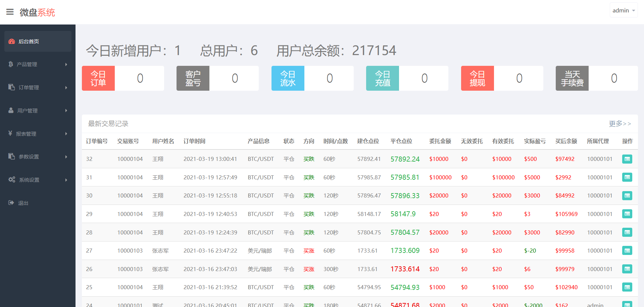This screenshot has height=307, width=644.
Task: Click 最新交易记录 panel title
Action: point(108,124)
